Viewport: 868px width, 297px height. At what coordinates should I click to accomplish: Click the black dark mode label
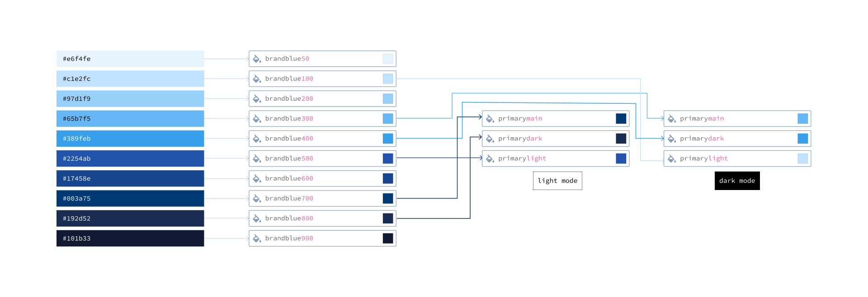(737, 181)
